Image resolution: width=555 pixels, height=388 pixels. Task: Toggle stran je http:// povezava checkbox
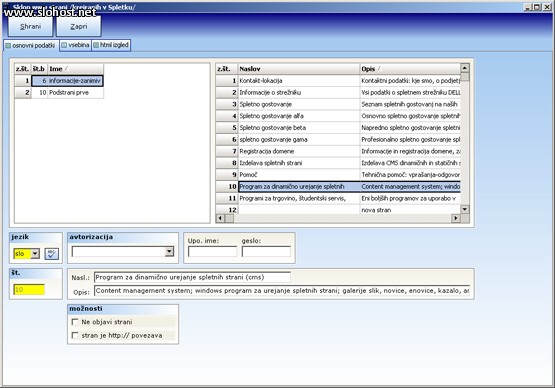tap(75, 335)
